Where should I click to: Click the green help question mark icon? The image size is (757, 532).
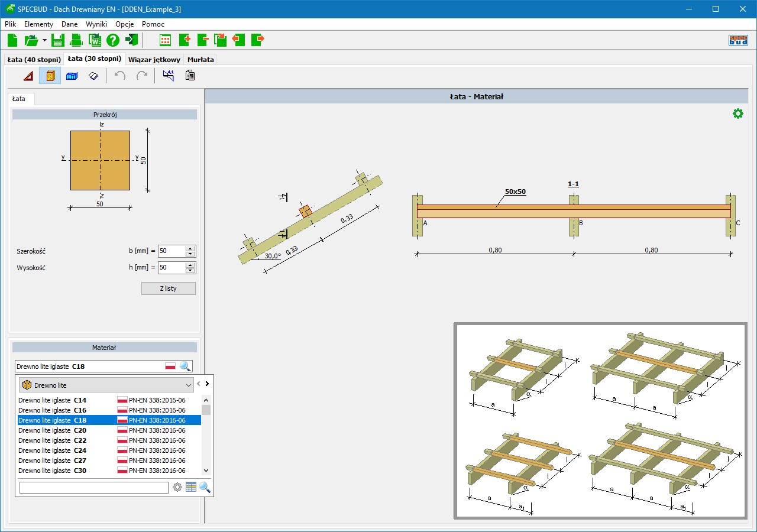[113, 40]
